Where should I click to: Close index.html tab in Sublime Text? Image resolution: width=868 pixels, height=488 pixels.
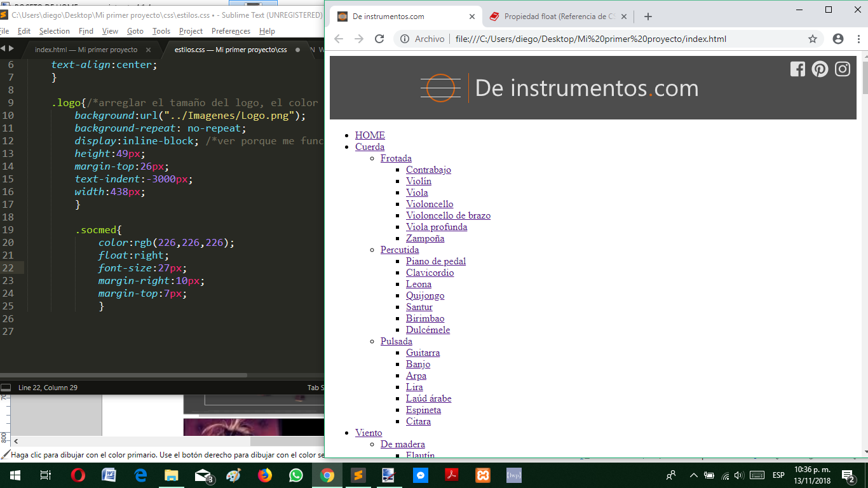tap(148, 50)
